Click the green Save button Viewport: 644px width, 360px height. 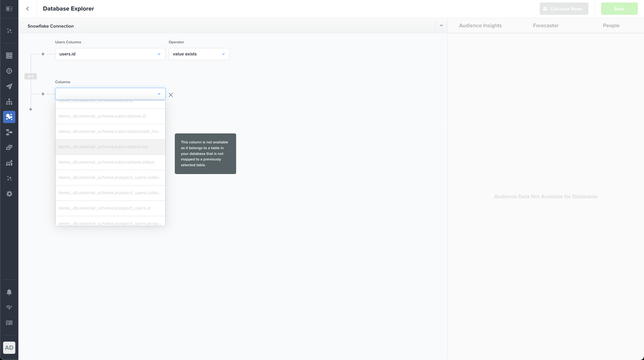619,9
